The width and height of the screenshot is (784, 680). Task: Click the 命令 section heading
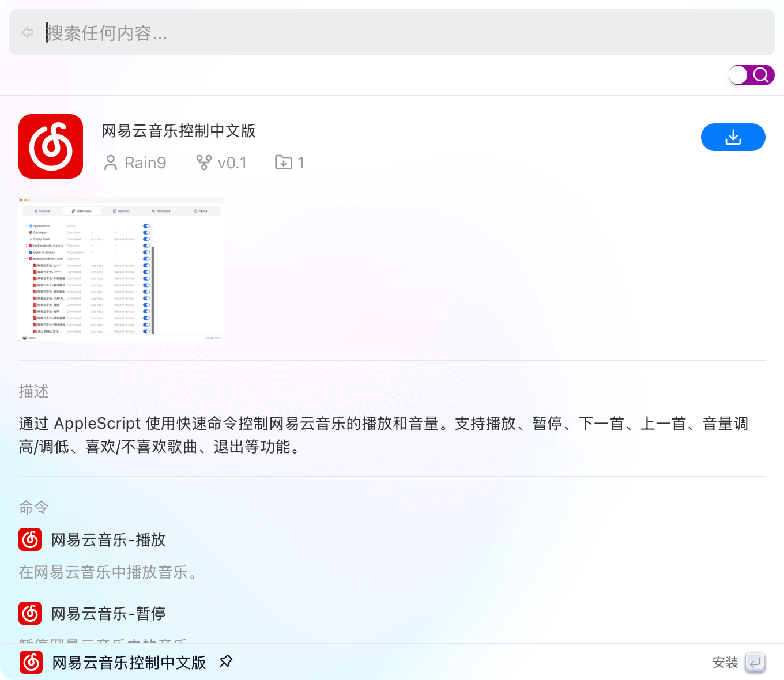point(33,508)
